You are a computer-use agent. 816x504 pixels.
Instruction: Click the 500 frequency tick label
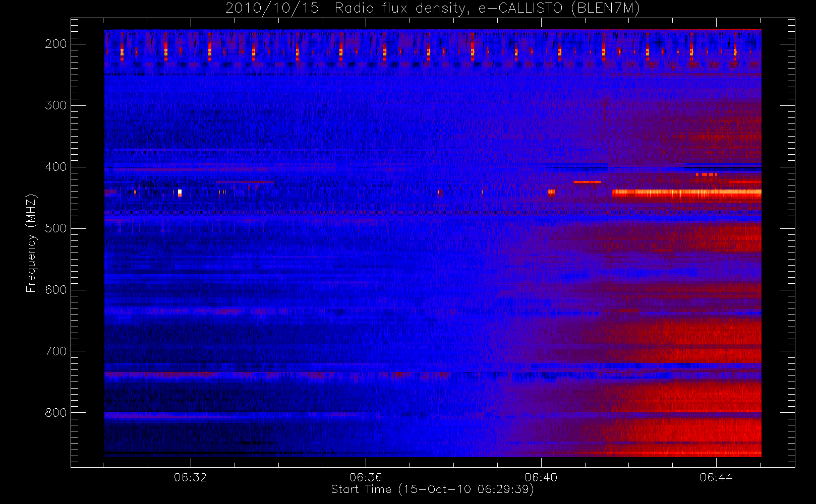pyautogui.click(x=56, y=228)
